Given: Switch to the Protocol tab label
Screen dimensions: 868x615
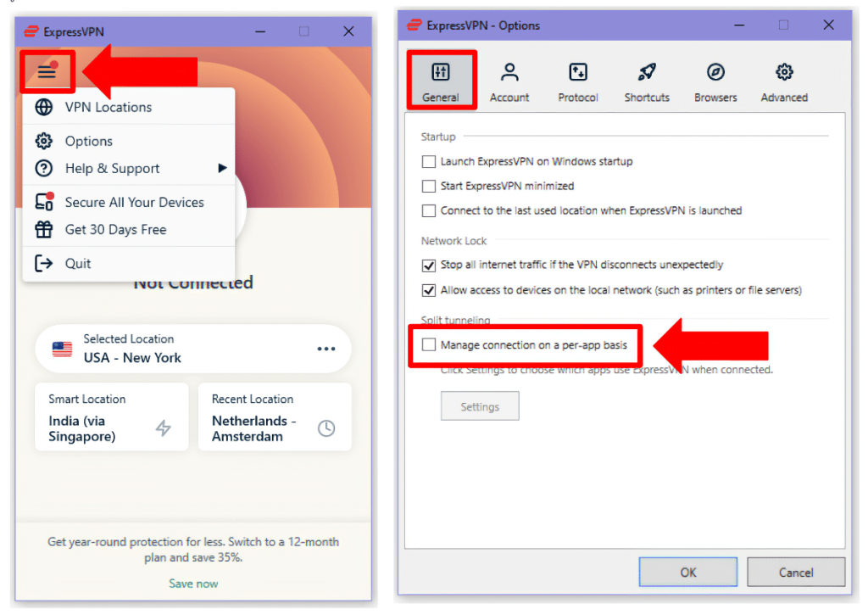Looking at the screenshot, I should 578,98.
